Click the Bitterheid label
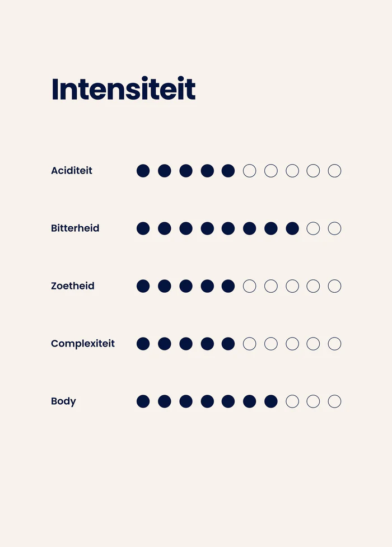This screenshot has width=392, height=547. pos(75,228)
